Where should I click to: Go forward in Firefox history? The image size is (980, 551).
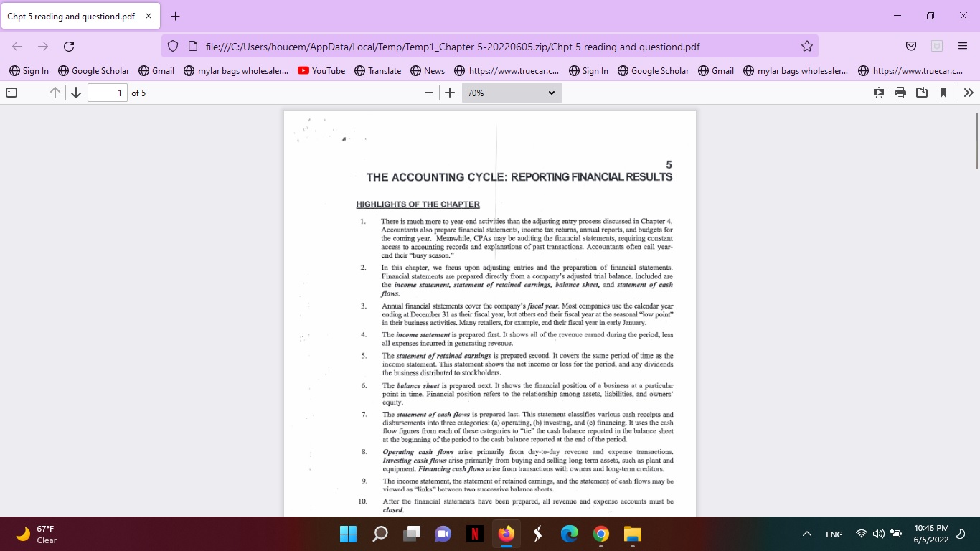point(43,47)
